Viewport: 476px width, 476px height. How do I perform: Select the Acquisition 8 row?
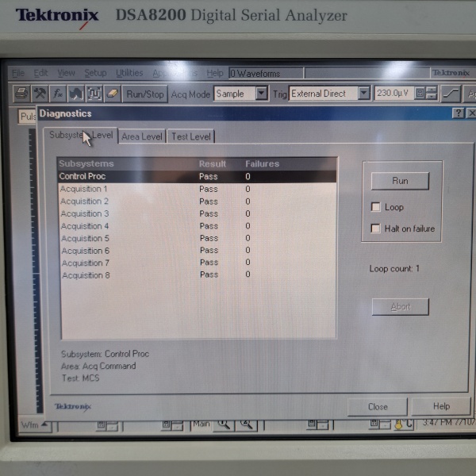tap(197, 275)
